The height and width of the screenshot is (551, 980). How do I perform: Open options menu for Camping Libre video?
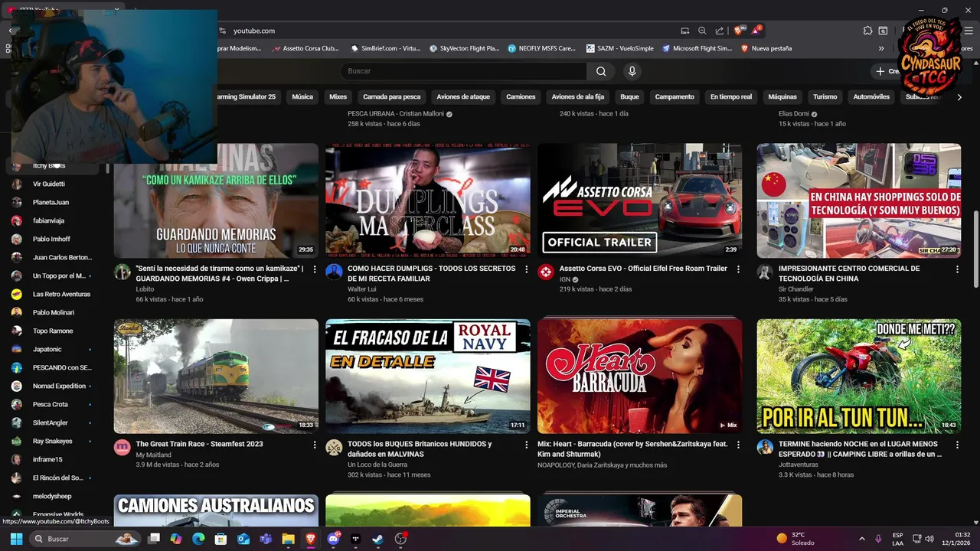point(957,445)
